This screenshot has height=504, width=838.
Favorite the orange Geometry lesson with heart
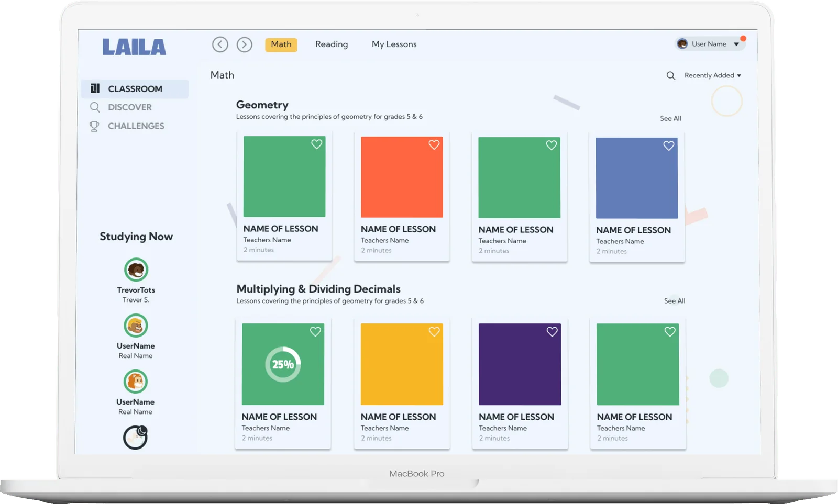434,145
